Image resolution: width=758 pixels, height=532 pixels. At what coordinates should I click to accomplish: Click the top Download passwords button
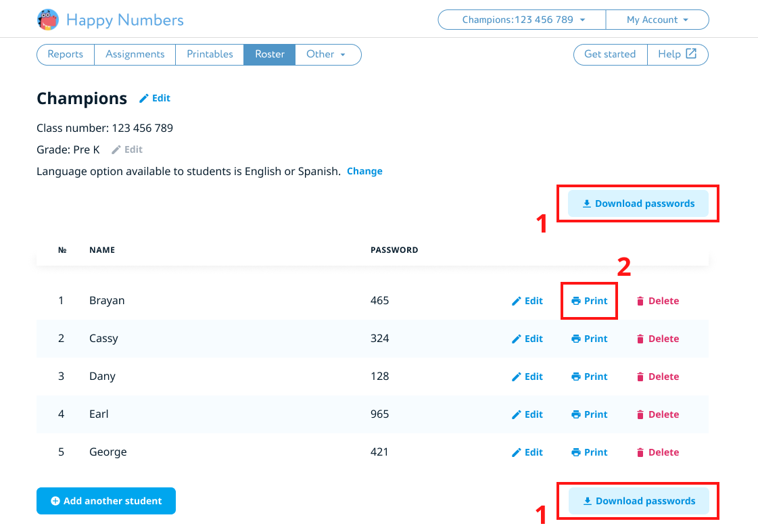638,203
